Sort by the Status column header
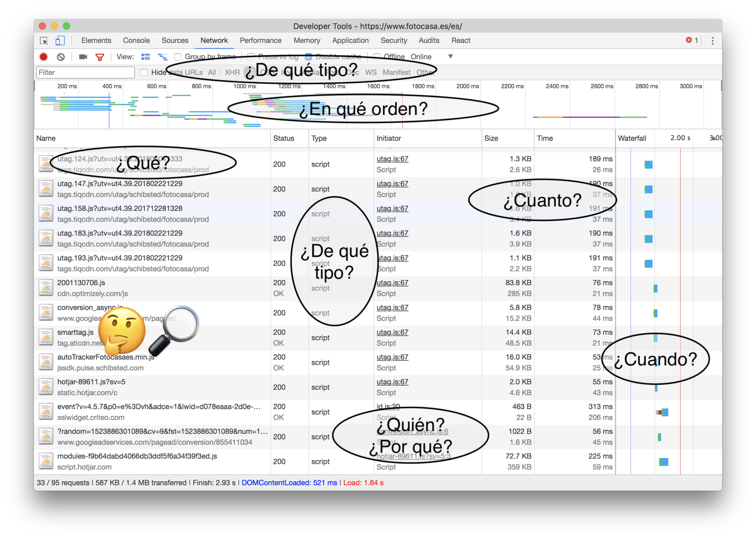Screen dimensions: 756x539 click(289, 138)
